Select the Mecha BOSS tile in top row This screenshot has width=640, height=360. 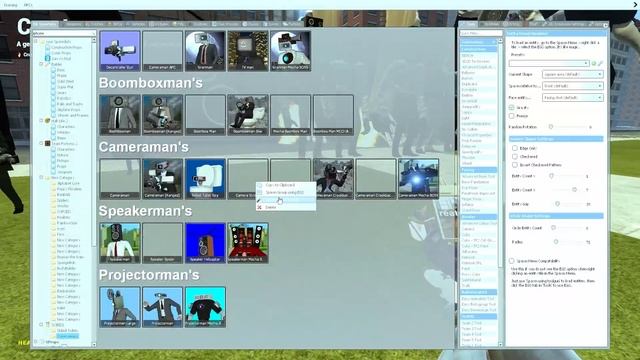291,51
